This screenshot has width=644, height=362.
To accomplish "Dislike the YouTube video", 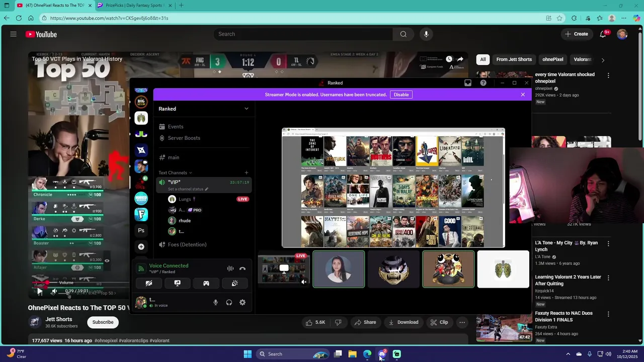I will click(339, 322).
